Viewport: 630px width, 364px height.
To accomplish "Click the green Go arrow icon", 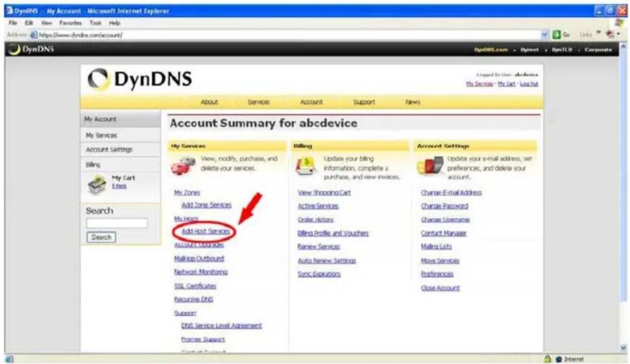I will pos(557,34).
